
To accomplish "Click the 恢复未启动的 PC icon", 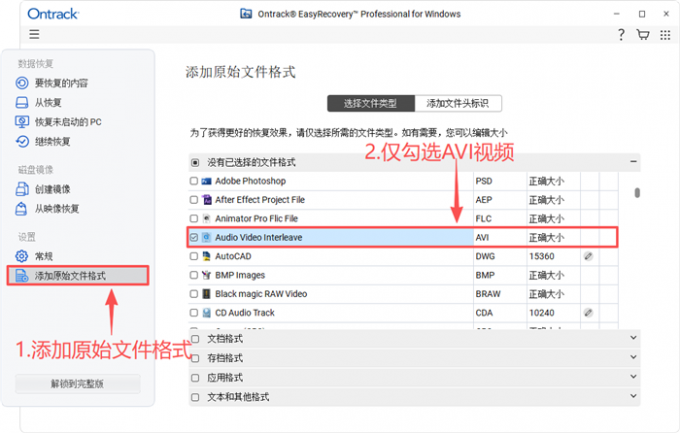I will point(22,122).
